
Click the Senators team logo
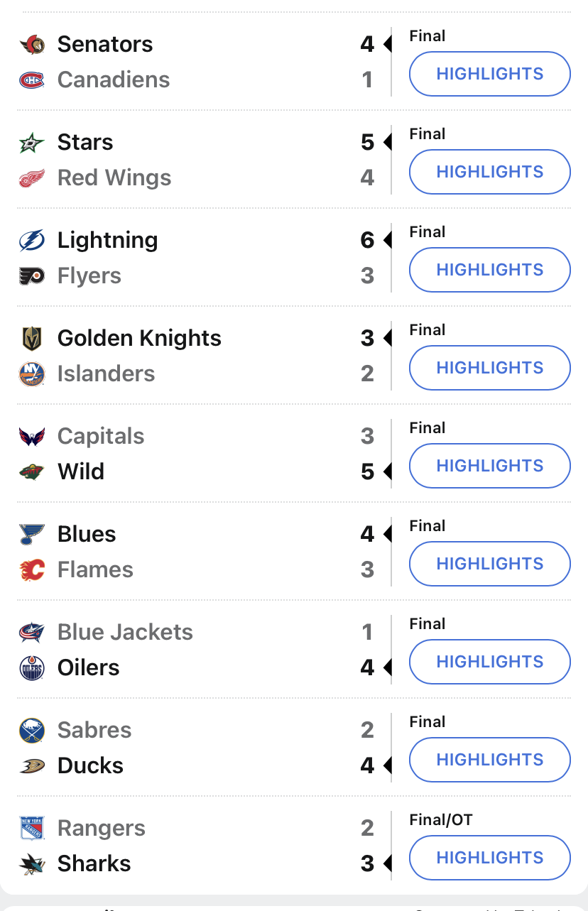(x=32, y=45)
